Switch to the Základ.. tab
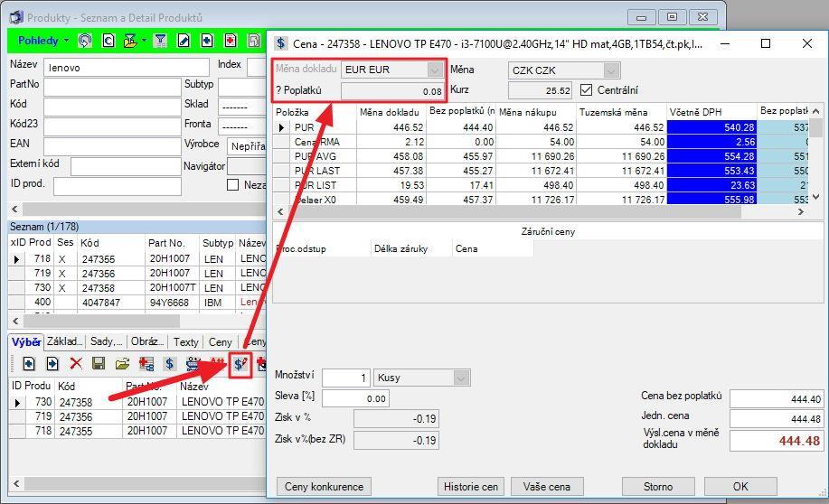Image resolution: width=829 pixels, height=504 pixels. tap(64, 341)
